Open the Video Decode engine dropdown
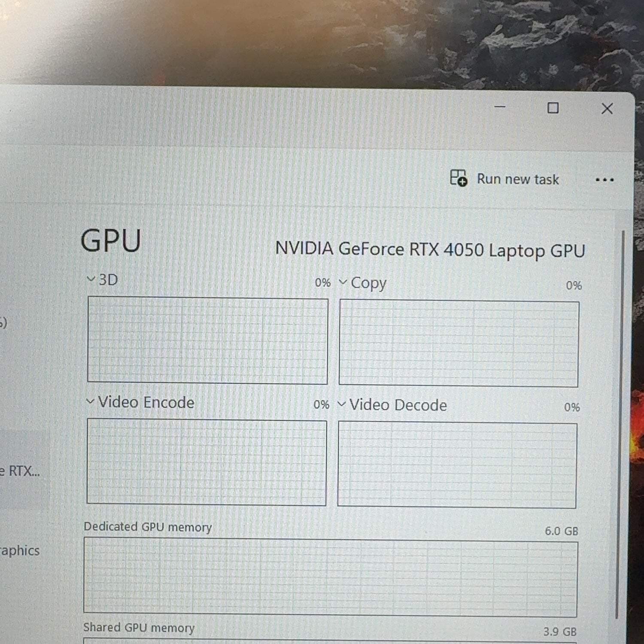Image resolution: width=644 pixels, height=644 pixels. tap(341, 404)
